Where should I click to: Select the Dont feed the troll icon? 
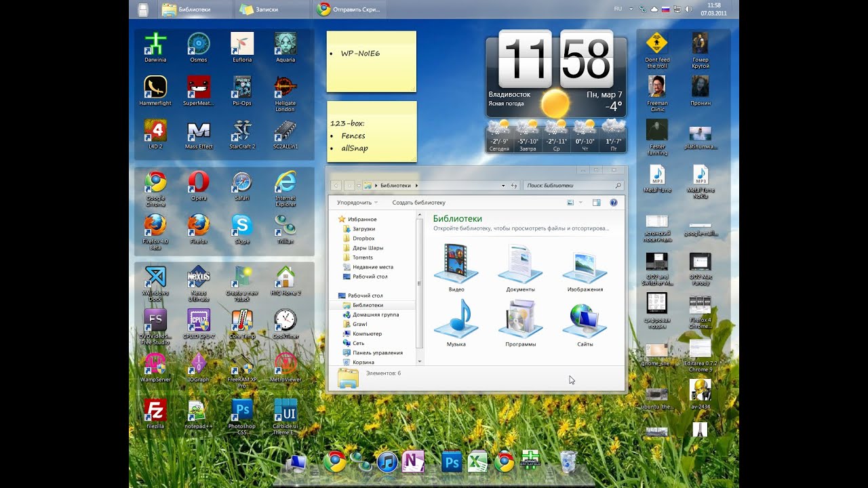pos(657,51)
